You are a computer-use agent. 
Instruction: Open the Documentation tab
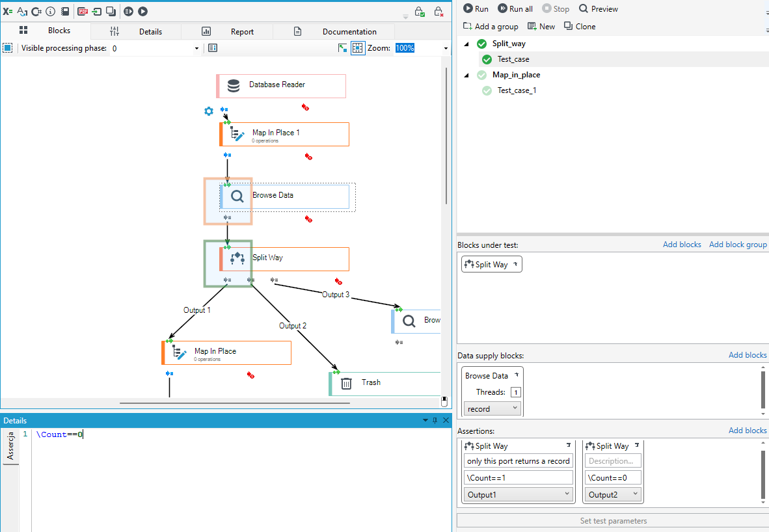[334, 32]
